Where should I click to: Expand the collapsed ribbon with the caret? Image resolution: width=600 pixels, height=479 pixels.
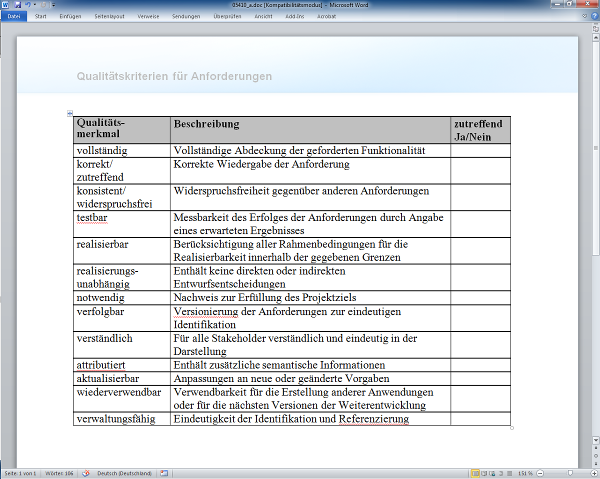583,17
